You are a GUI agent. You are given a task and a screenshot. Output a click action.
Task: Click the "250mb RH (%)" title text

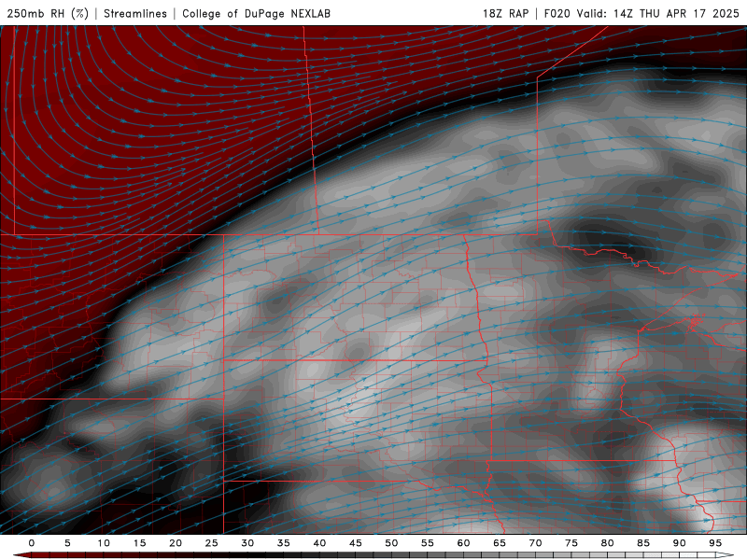tap(48, 13)
